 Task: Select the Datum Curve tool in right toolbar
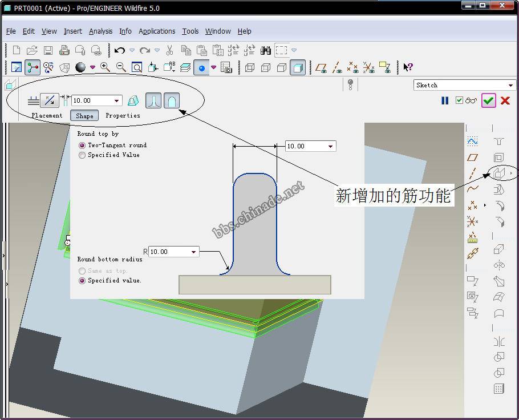(472, 189)
